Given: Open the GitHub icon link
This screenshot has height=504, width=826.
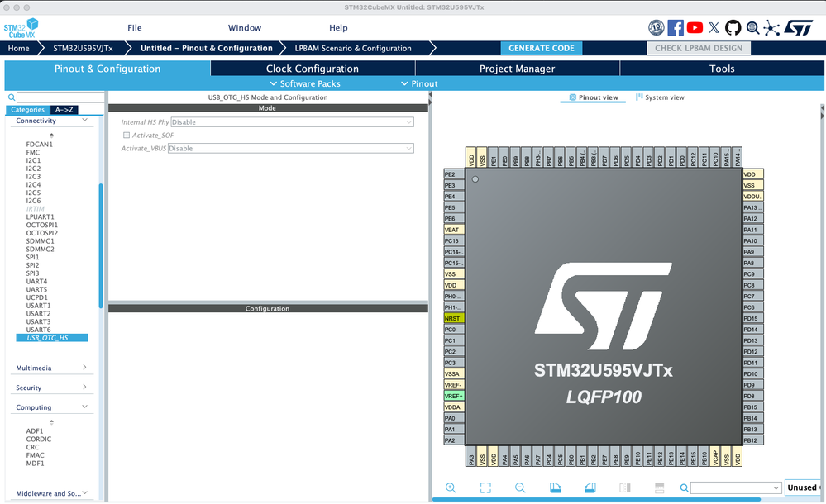Looking at the screenshot, I should (x=733, y=28).
